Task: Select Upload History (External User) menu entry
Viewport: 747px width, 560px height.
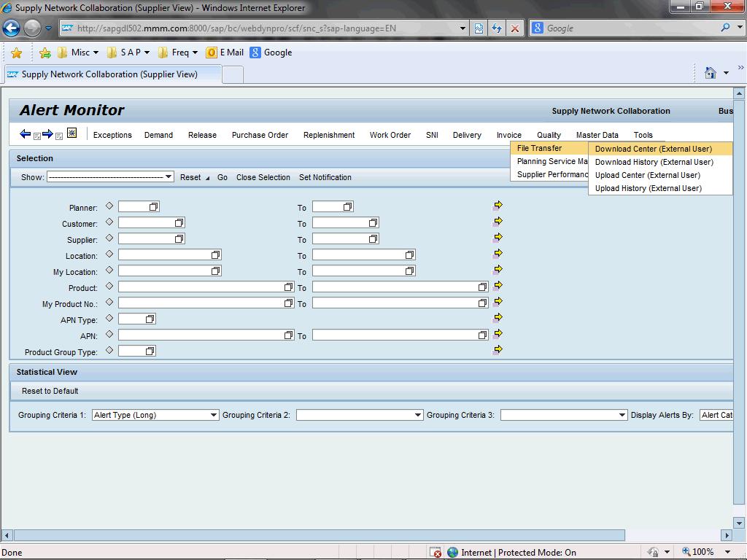Action: [x=660, y=189]
